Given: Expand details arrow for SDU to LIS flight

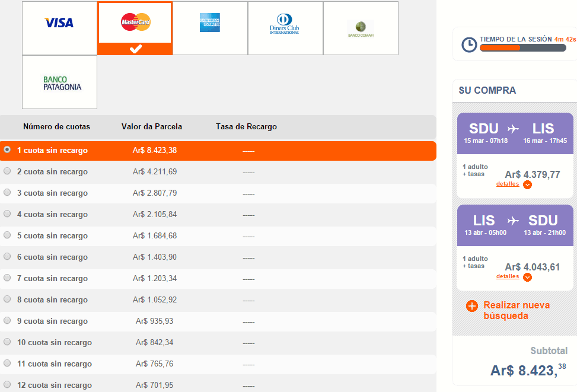Looking at the screenshot, I should point(527,185).
